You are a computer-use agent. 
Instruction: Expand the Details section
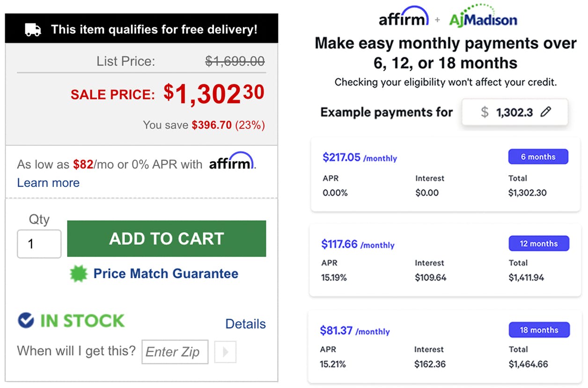click(x=245, y=323)
